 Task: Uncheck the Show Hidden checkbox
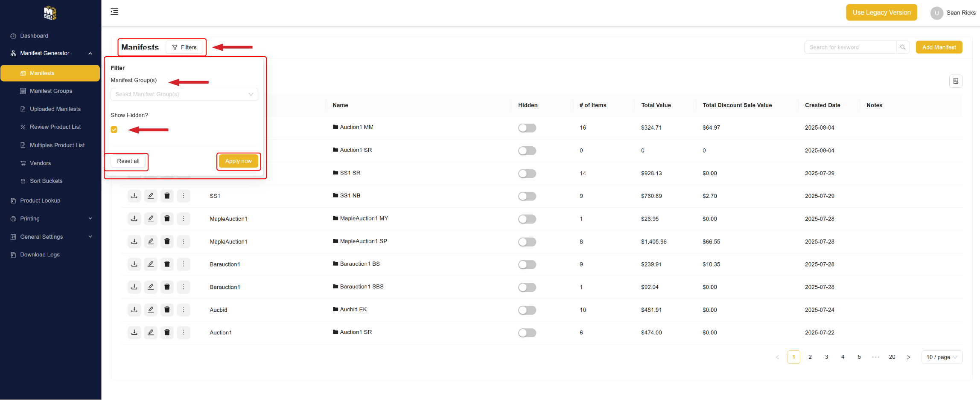coord(114,130)
